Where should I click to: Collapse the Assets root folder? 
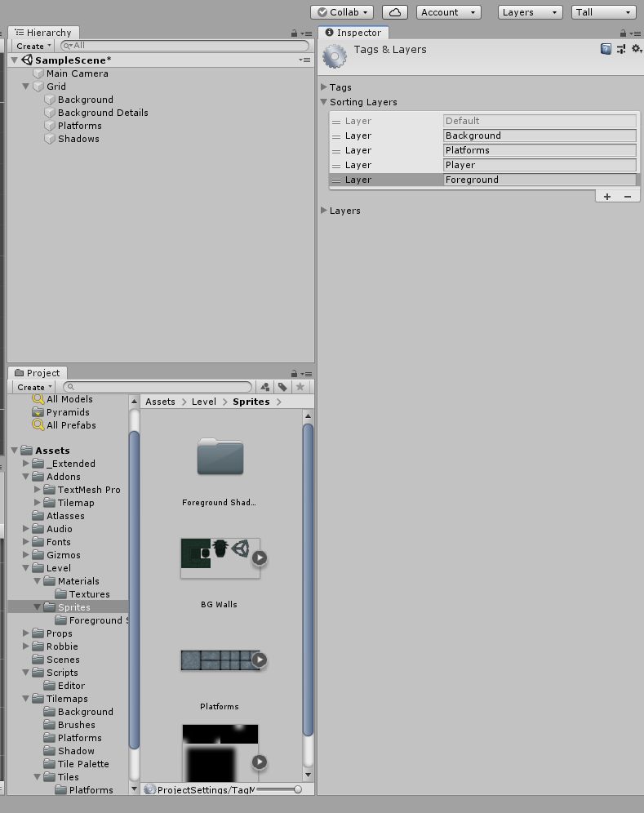15,451
